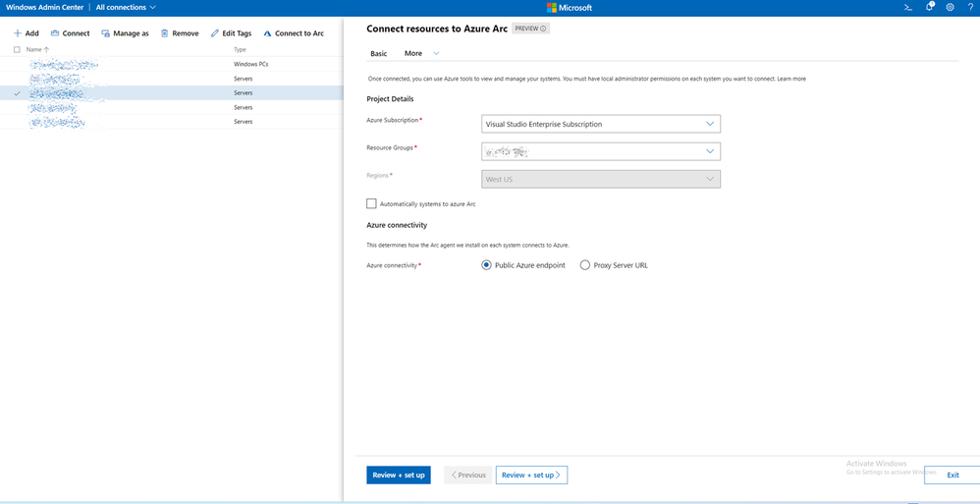Open the Learn more link
980x504 pixels.
[x=791, y=80]
